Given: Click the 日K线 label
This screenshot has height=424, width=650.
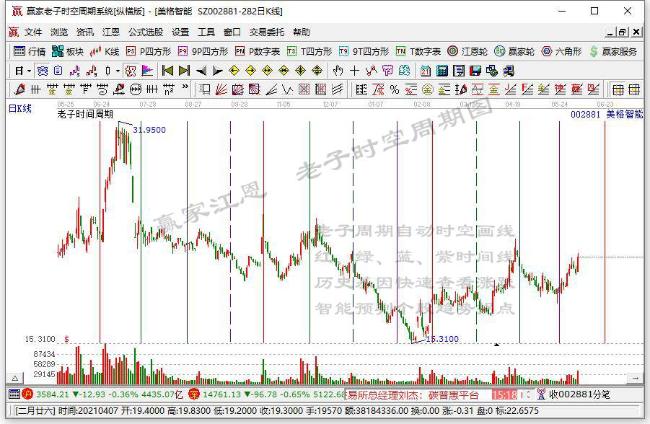Looking at the screenshot, I should [x=20, y=109].
